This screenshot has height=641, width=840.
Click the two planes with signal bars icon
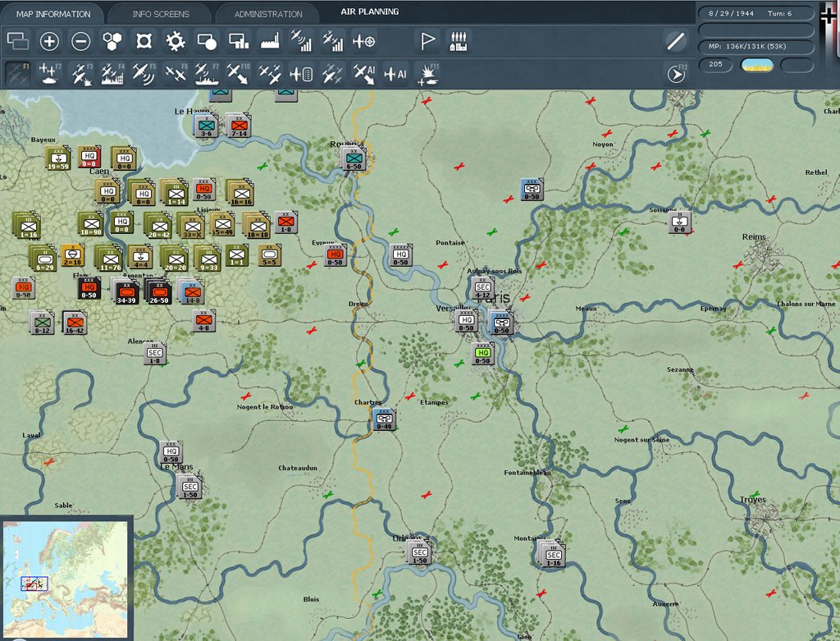pyautogui.click(x=333, y=41)
